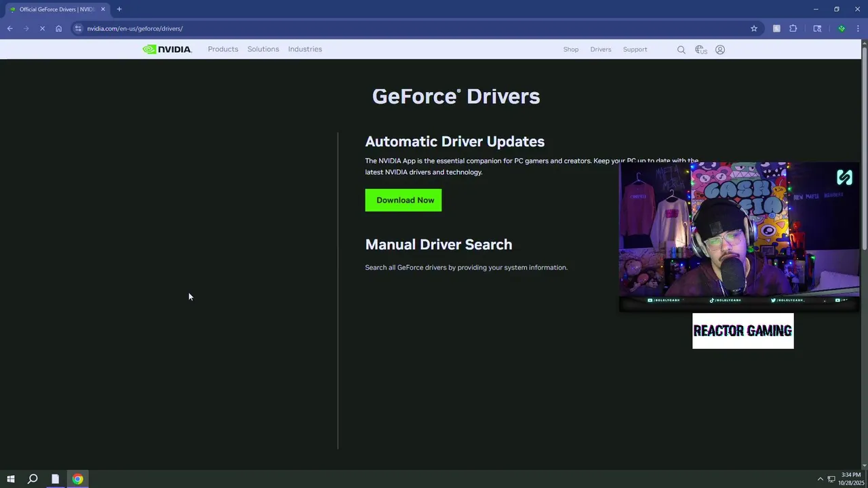The width and height of the screenshot is (868, 488).
Task: Click the REACTOR GAMING banner
Action: click(743, 331)
